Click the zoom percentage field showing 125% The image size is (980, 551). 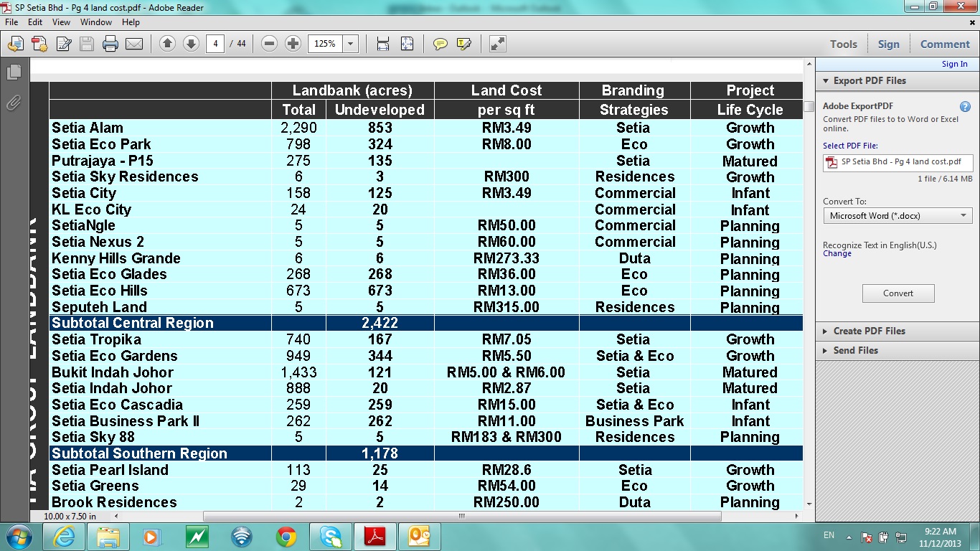(x=325, y=44)
